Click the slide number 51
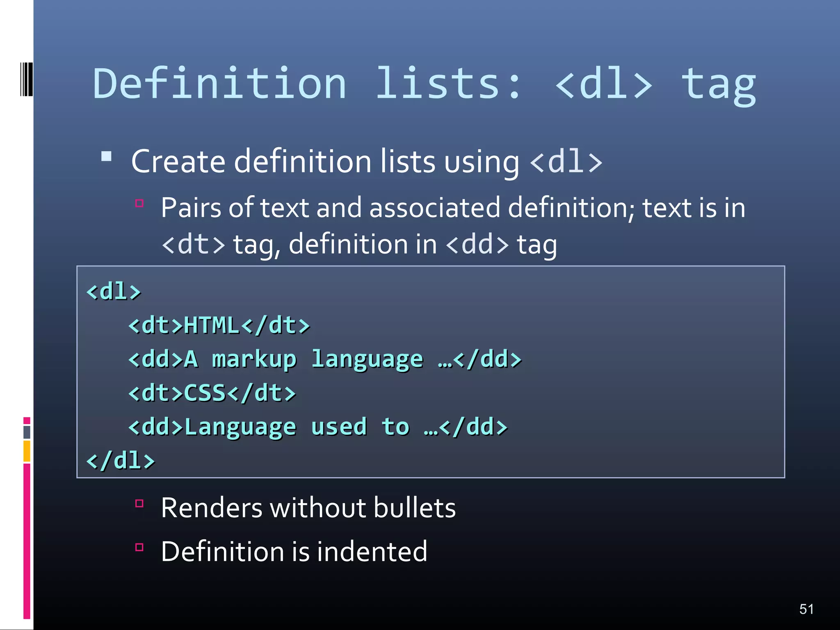Viewport: 840px width, 630px height. point(806,609)
